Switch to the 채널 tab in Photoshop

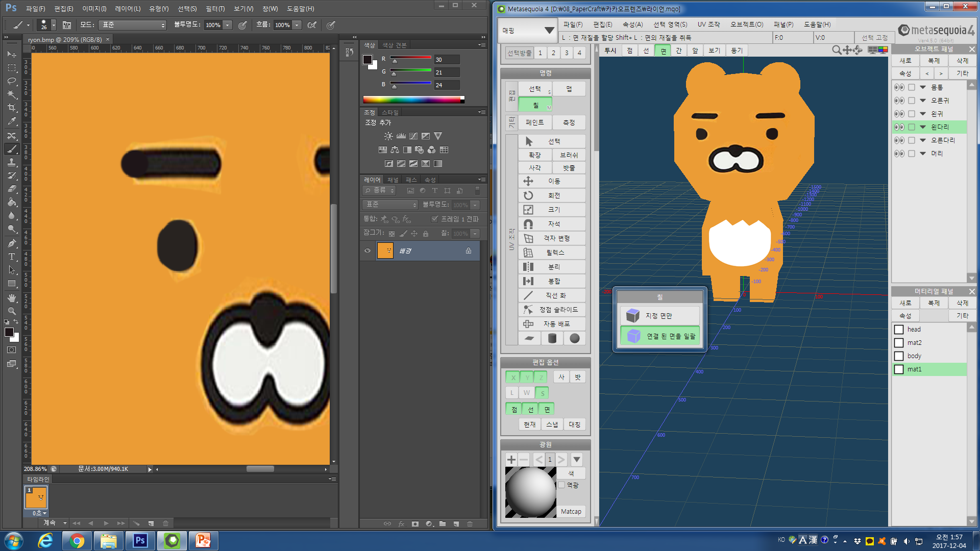click(393, 180)
